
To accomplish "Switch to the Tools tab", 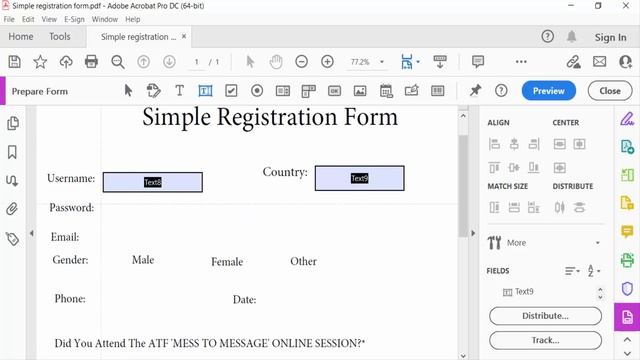I will coord(60,36).
